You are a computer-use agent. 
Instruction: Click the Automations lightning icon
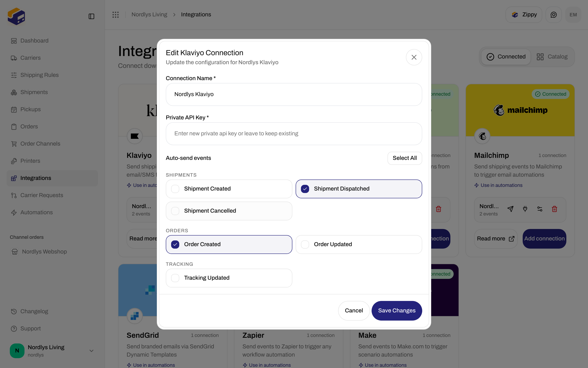point(14,212)
